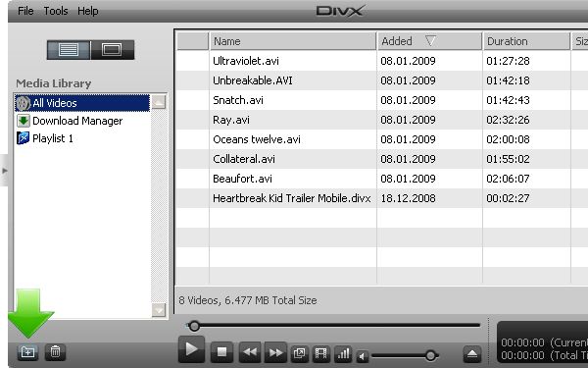Open the equalizer bars icon
Screen dimensions: 588x368
coord(343,353)
